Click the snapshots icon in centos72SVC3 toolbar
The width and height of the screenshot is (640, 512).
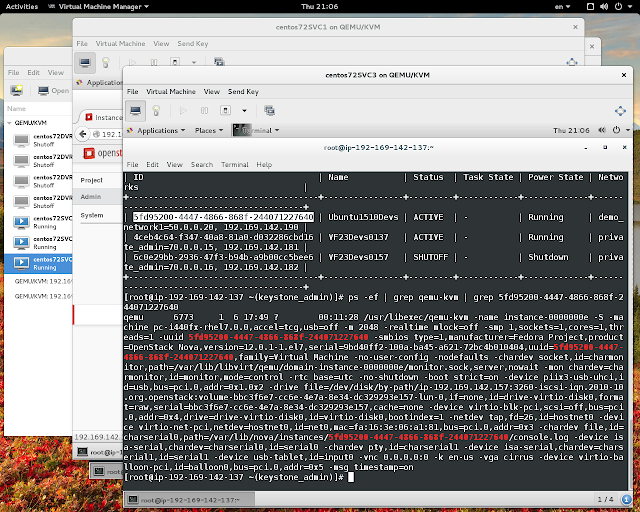pyautogui.click(x=269, y=110)
